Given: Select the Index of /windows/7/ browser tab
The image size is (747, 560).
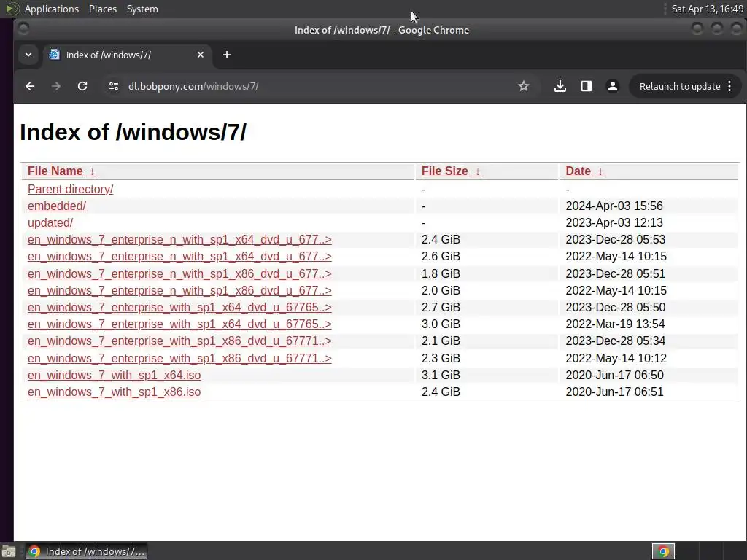Looking at the screenshot, I should [x=127, y=55].
